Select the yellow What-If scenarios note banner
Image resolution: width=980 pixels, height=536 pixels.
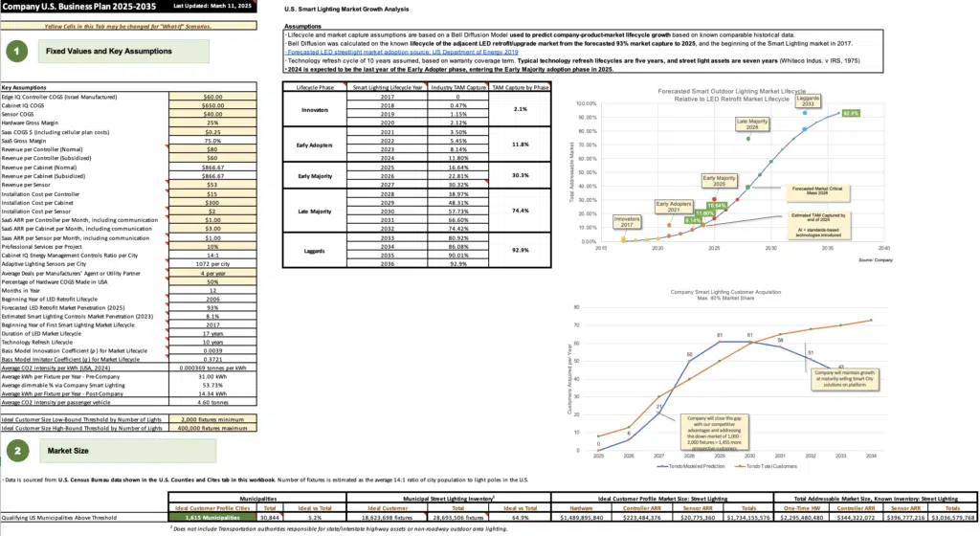129,21
